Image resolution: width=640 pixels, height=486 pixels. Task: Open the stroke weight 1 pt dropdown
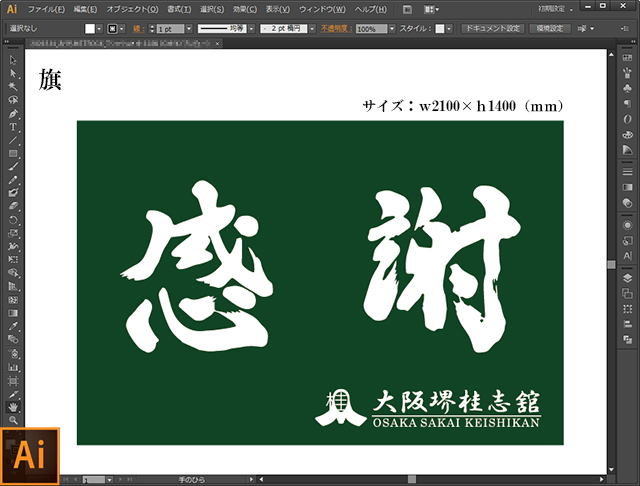[189, 29]
